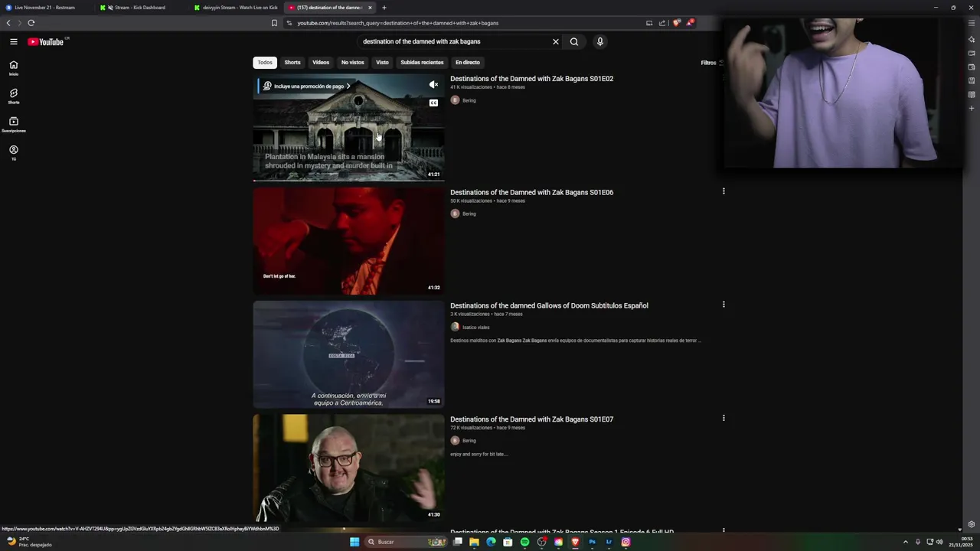980x551 pixels.
Task: Switch to the Live November 21 Restream tab
Action: click(46, 8)
